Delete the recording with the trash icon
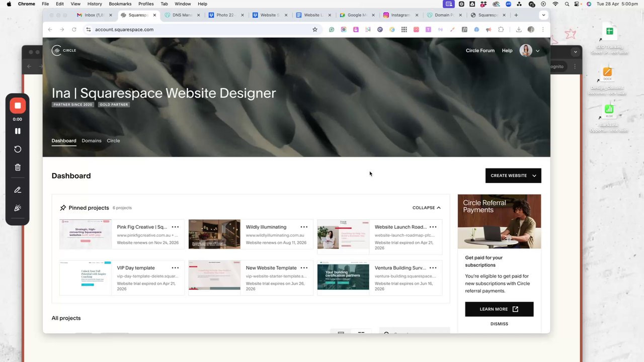This screenshot has width=644, height=362. (x=18, y=167)
